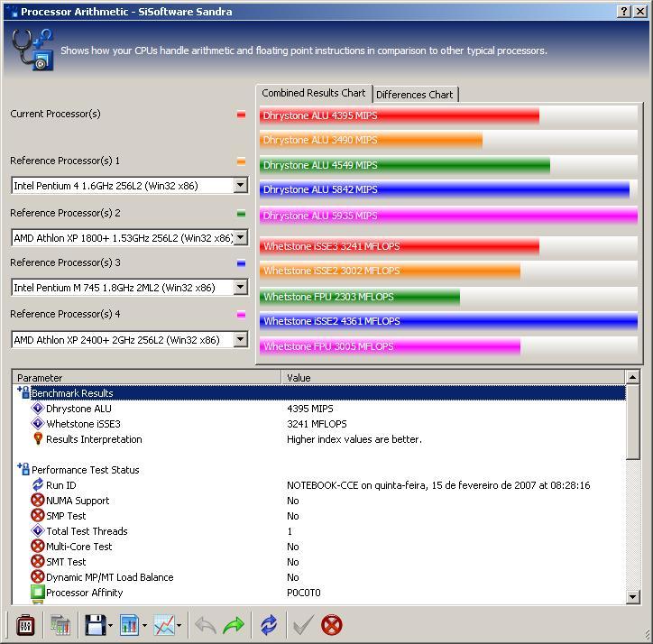
Task: Click the red Dhrystone ALU 4395 MIPS bar
Action: pos(400,115)
